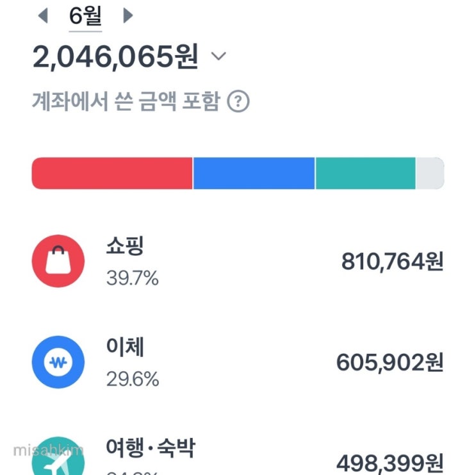Tap the blue won transfer icon

pyautogui.click(x=58, y=363)
